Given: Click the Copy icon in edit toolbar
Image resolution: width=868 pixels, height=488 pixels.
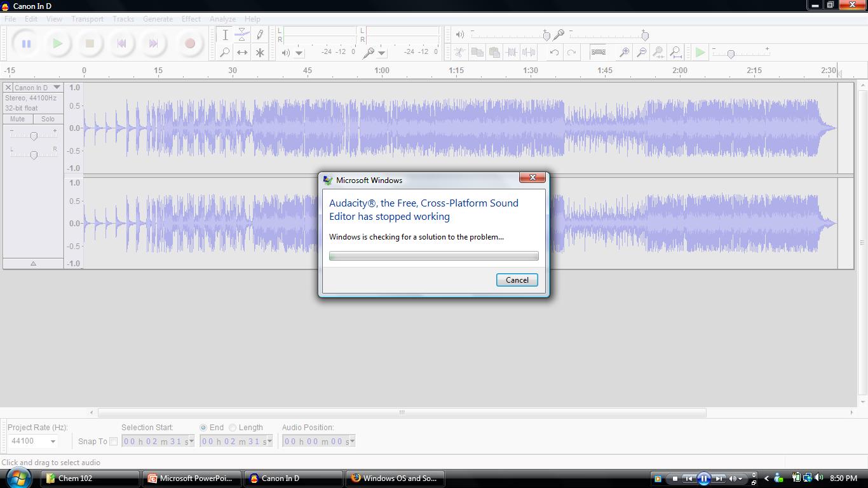Looking at the screenshot, I should (477, 52).
